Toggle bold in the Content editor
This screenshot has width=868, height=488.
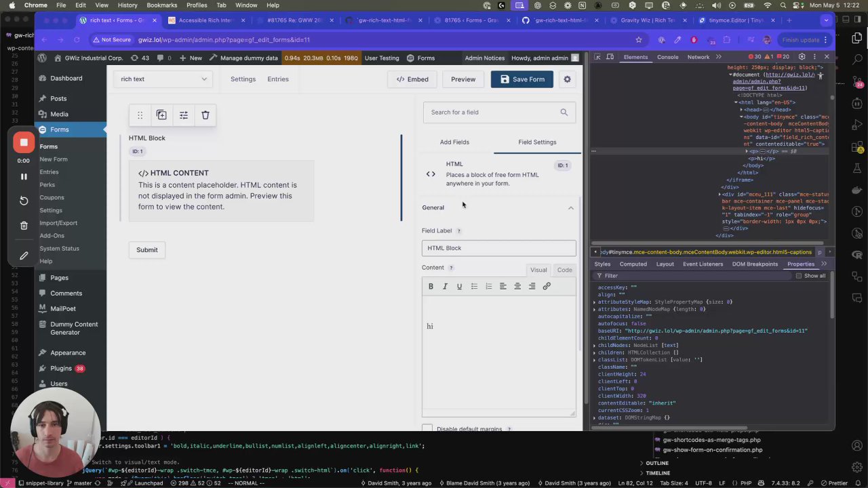click(431, 287)
